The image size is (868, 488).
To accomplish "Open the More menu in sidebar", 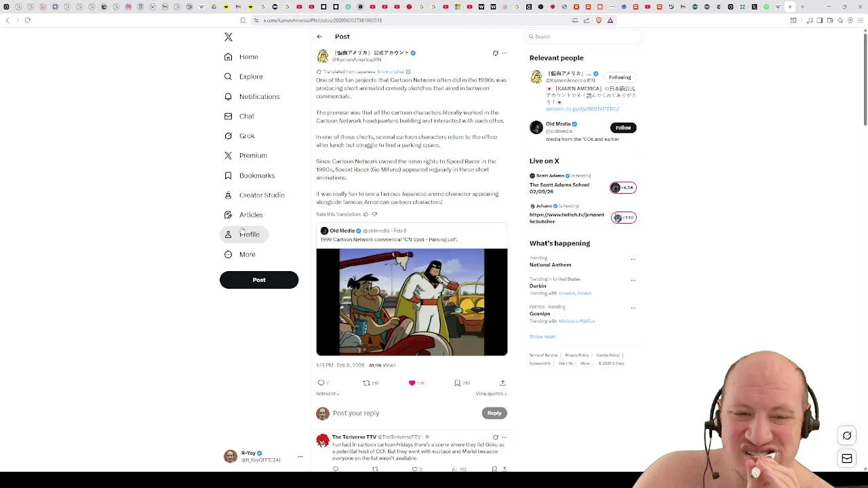I will 239,254.
